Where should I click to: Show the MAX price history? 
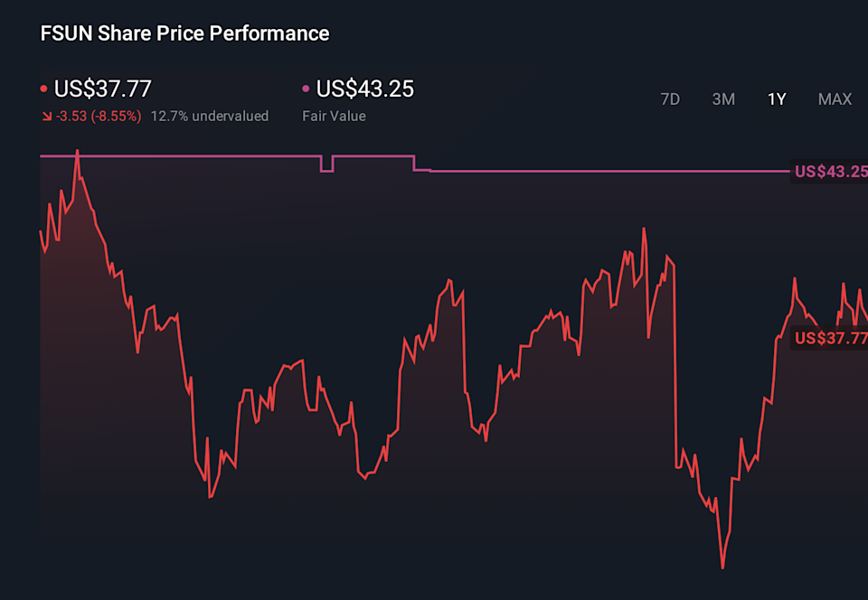point(835,99)
